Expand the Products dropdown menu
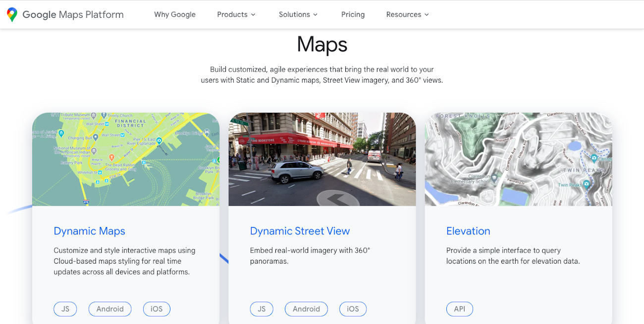The width and height of the screenshot is (644, 324). click(236, 14)
